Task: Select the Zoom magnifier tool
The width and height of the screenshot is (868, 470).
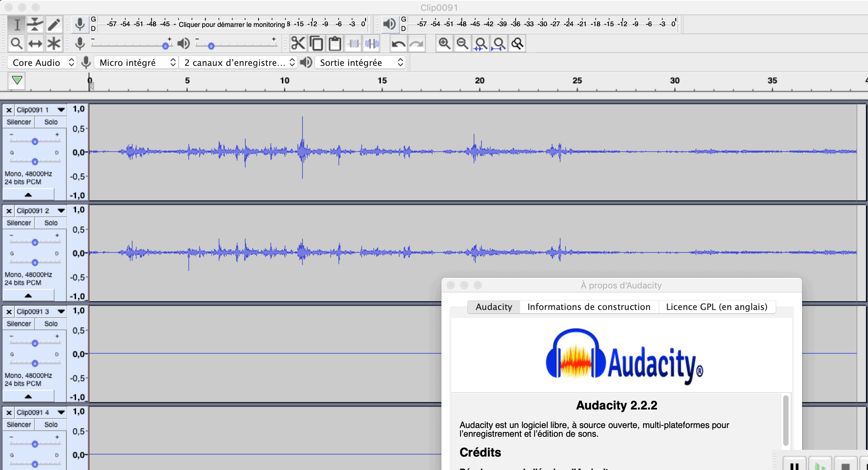Action: (16, 43)
